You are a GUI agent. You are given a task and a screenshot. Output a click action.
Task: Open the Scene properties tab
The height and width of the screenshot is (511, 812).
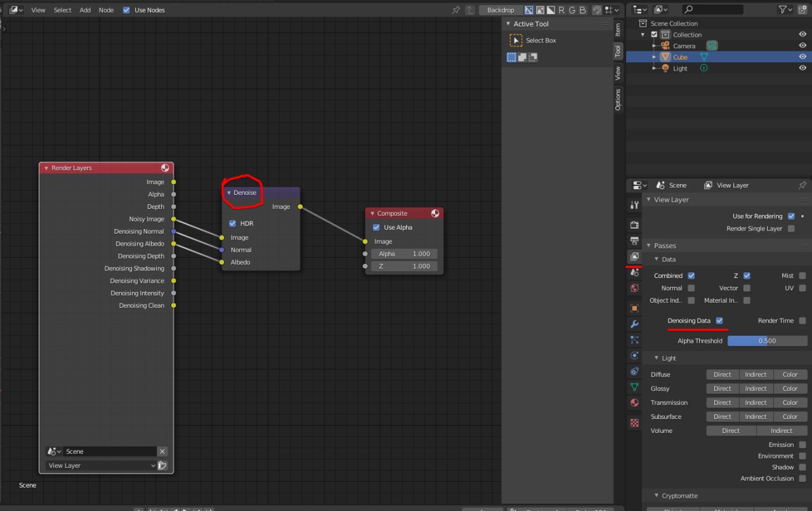[634, 272]
